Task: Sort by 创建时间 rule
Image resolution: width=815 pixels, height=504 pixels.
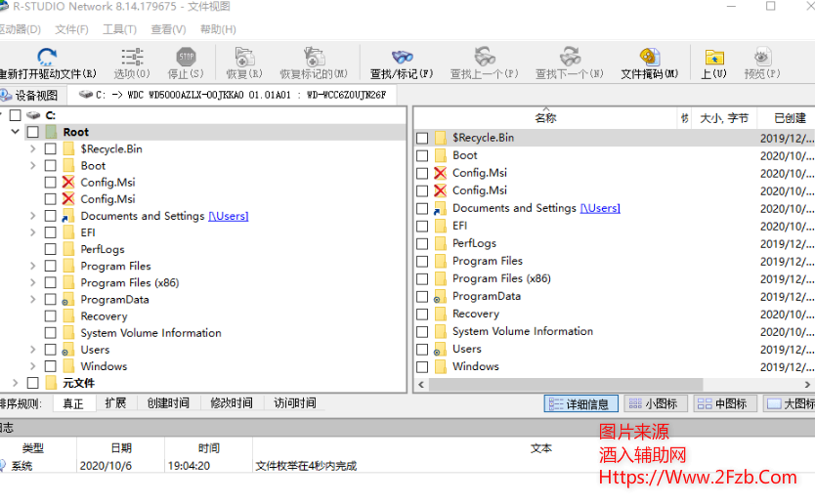Action: point(168,403)
